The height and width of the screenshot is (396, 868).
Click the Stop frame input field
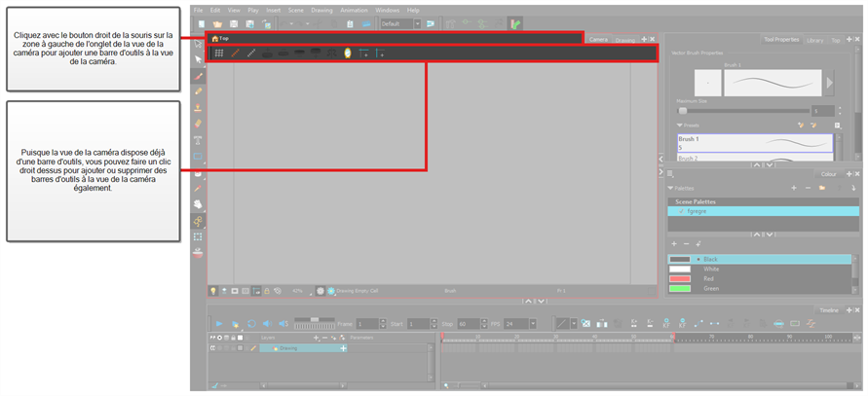(469, 324)
